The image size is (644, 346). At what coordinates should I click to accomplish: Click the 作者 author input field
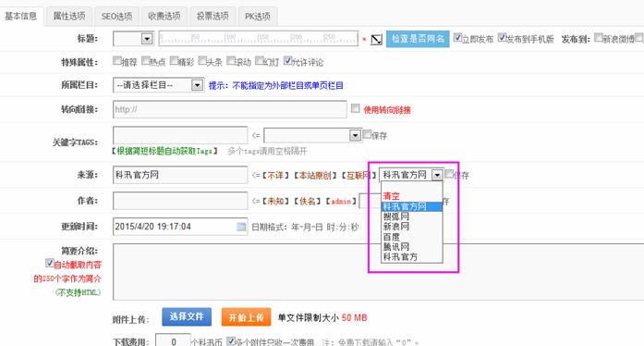tap(180, 201)
